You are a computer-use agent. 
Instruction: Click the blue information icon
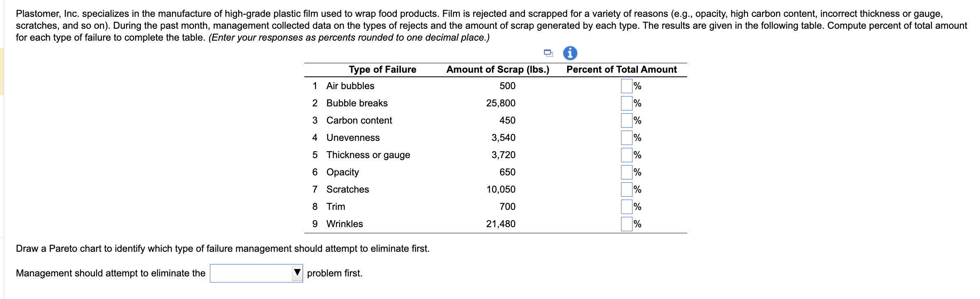(570, 53)
